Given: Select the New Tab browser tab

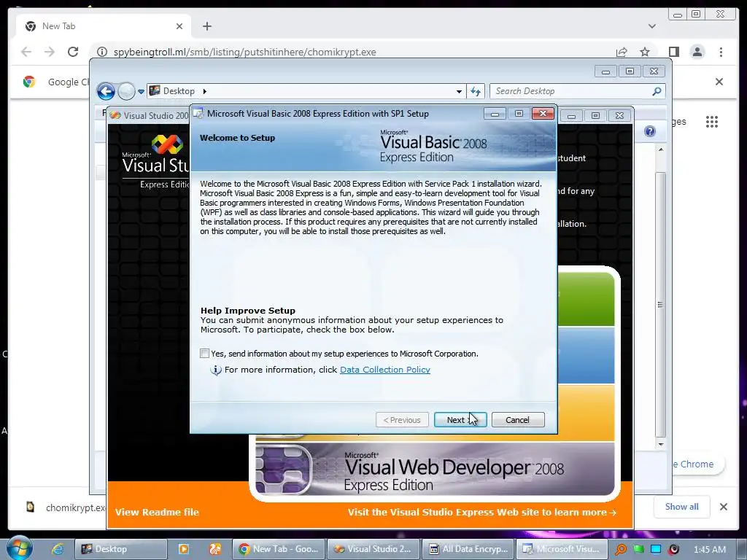Looking at the screenshot, I should point(104,26).
